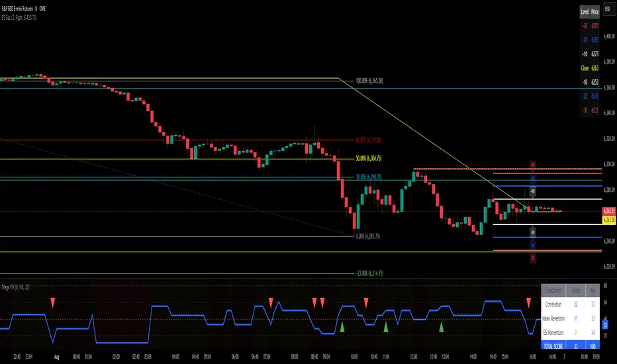Viewport: 617px width, 364px height.
Task: Click the -10 level marker on chart
Action: 532,232
